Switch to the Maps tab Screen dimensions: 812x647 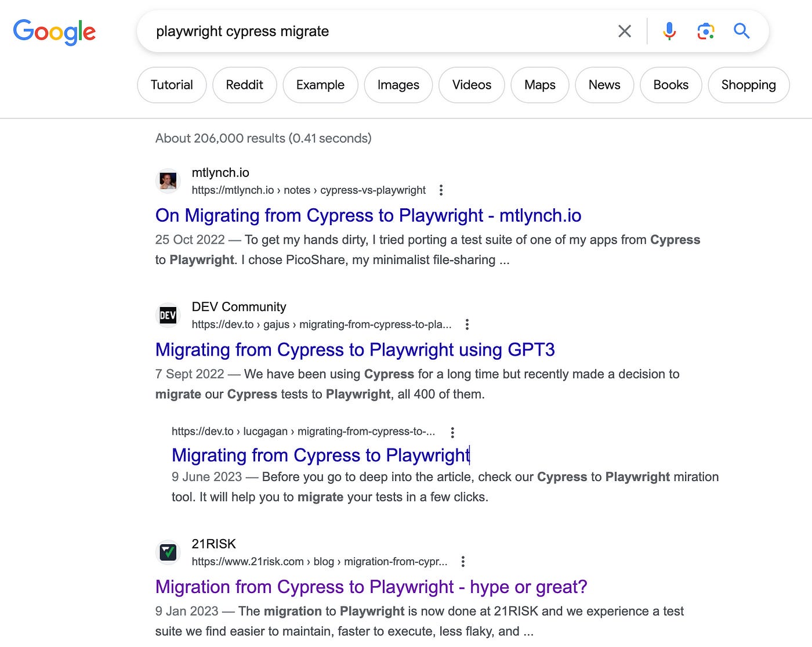tap(540, 85)
